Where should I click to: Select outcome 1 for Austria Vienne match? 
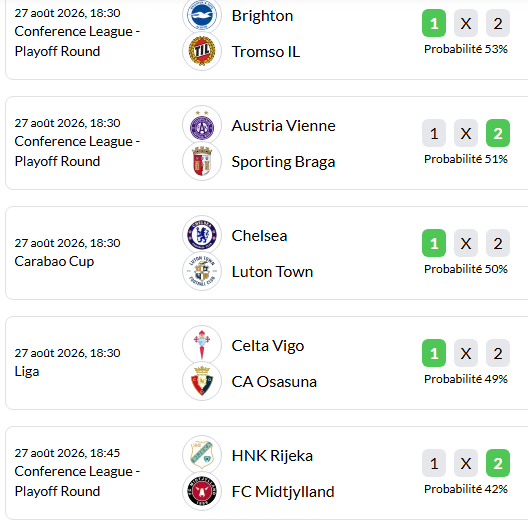[434, 133]
